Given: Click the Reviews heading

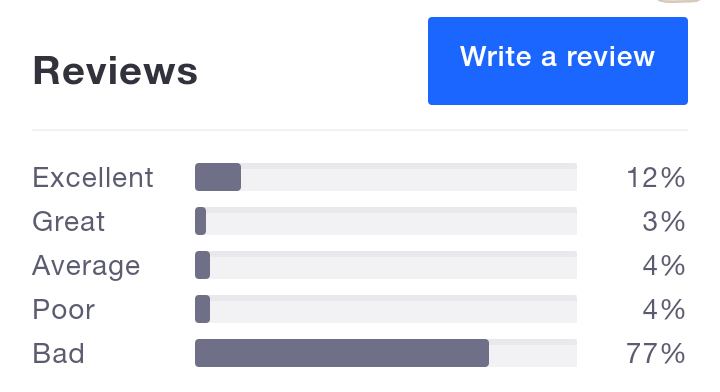Looking at the screenshot, I should [115, 71].
